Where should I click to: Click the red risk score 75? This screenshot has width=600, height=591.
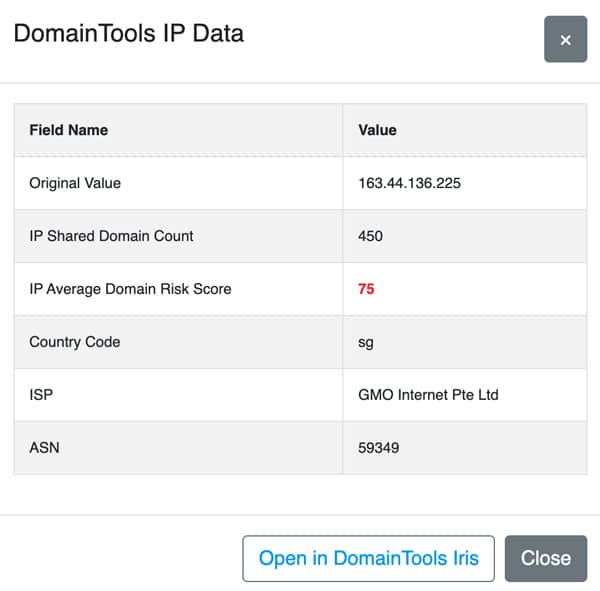tap(366, 289)
